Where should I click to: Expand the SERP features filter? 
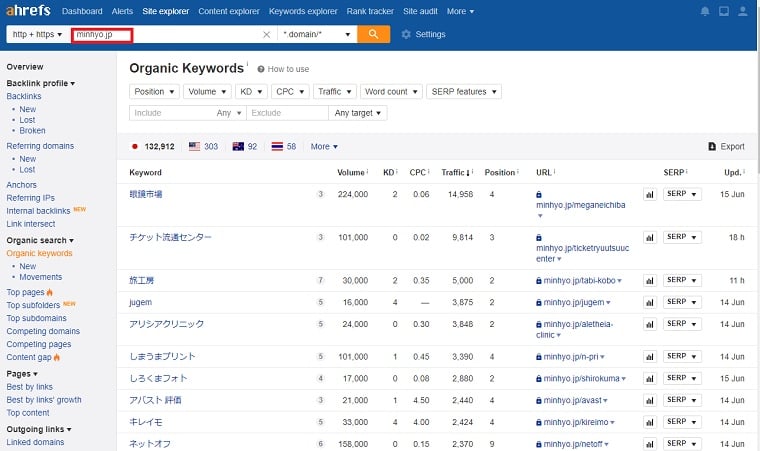[x=463, y=91]
